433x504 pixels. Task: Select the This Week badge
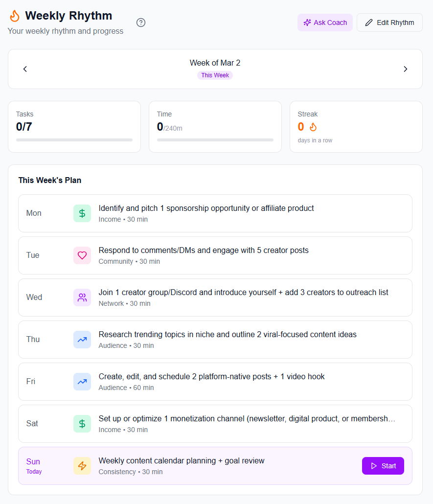[x=215, y=75]
